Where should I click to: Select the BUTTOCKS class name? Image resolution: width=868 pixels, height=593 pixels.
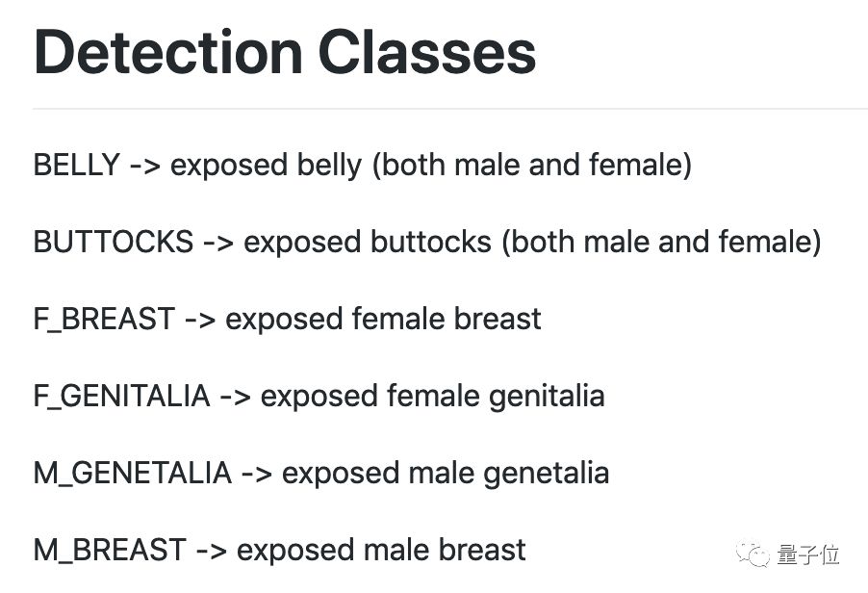[x=113, y=242]
